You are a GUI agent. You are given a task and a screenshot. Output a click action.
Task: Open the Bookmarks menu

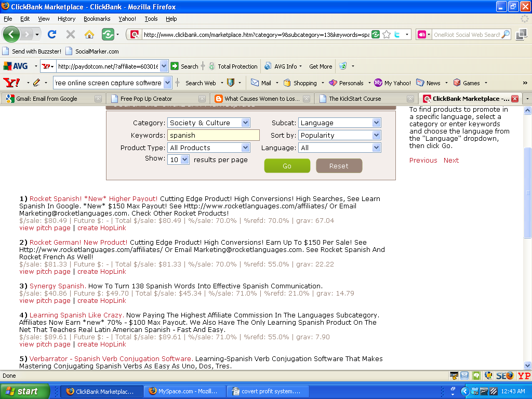(x=97, y=19)
